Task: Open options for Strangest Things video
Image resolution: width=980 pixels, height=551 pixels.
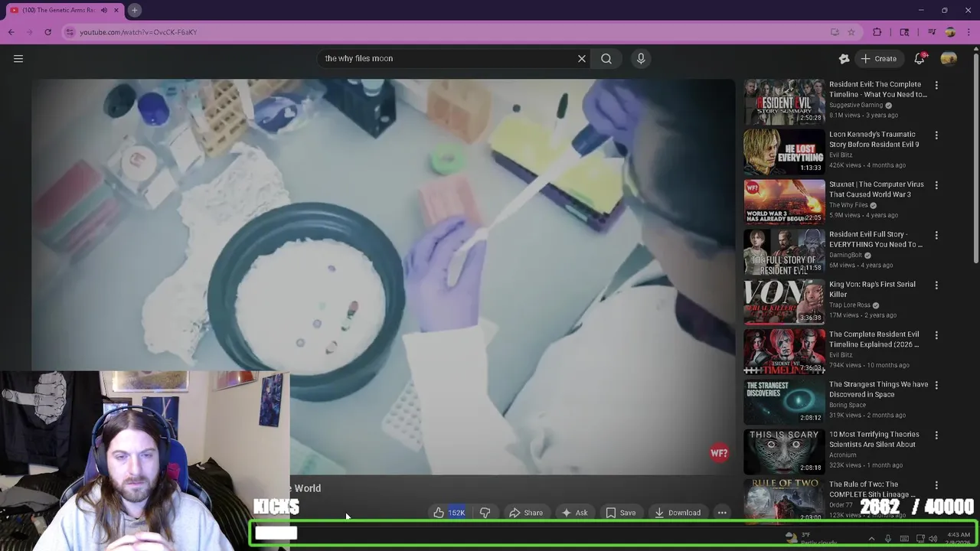Action: (x=936, y=385)
